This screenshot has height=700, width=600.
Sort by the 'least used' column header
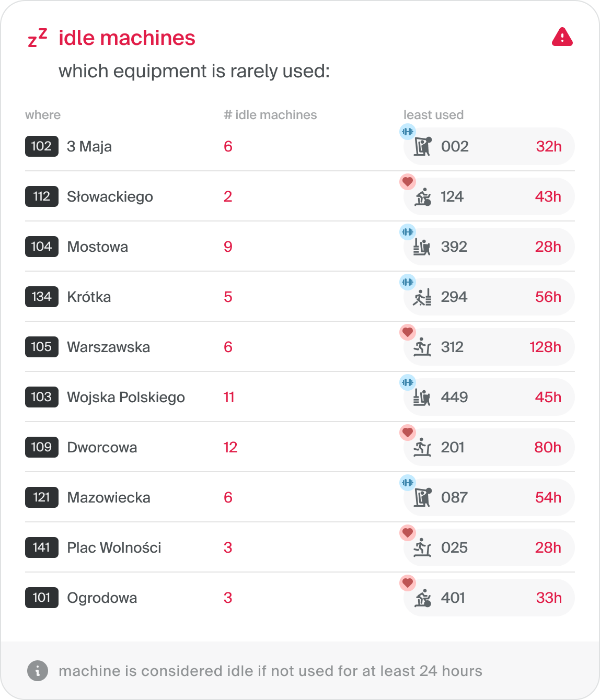point(434,115)
